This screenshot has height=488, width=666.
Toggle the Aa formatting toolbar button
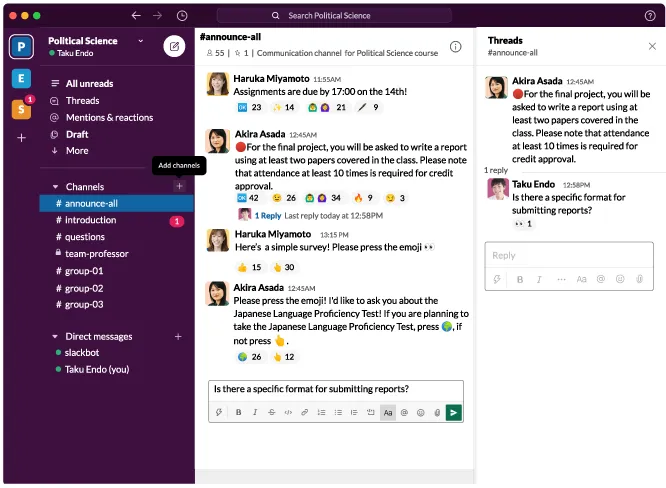[x=387, y=412]
